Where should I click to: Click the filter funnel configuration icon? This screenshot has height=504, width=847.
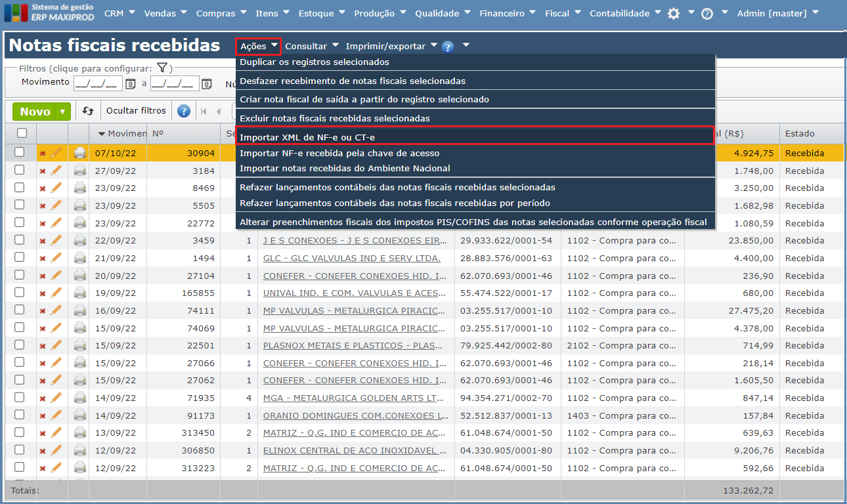point(163,68)
